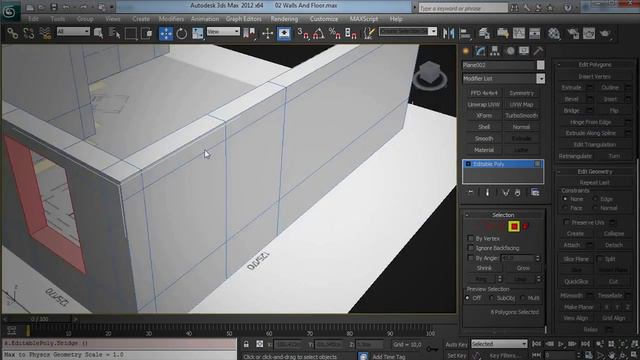
Task: Open the Selected key mode dropdown
Action: point(499,344)
